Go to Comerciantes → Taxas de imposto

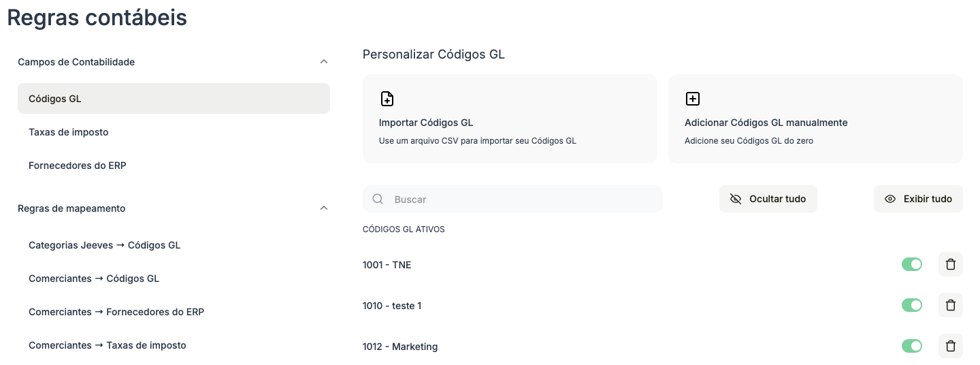click(x=108, y=345)
